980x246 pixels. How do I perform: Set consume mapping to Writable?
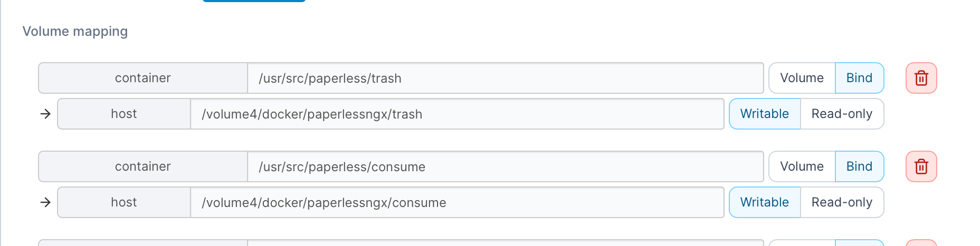point(765,202)
